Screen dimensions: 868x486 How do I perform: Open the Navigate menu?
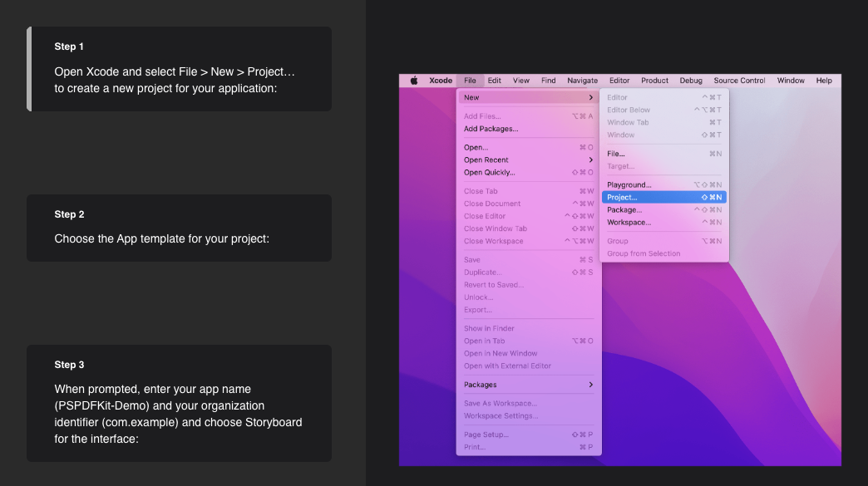coord(582,81)
